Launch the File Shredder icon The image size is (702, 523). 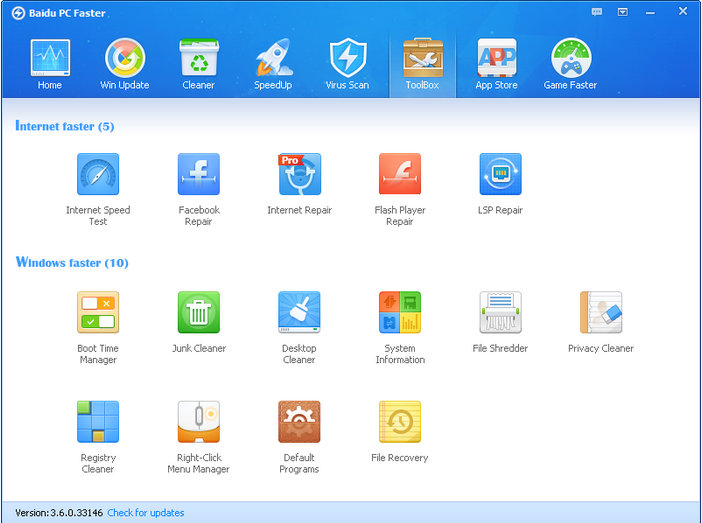coord(501,312)
